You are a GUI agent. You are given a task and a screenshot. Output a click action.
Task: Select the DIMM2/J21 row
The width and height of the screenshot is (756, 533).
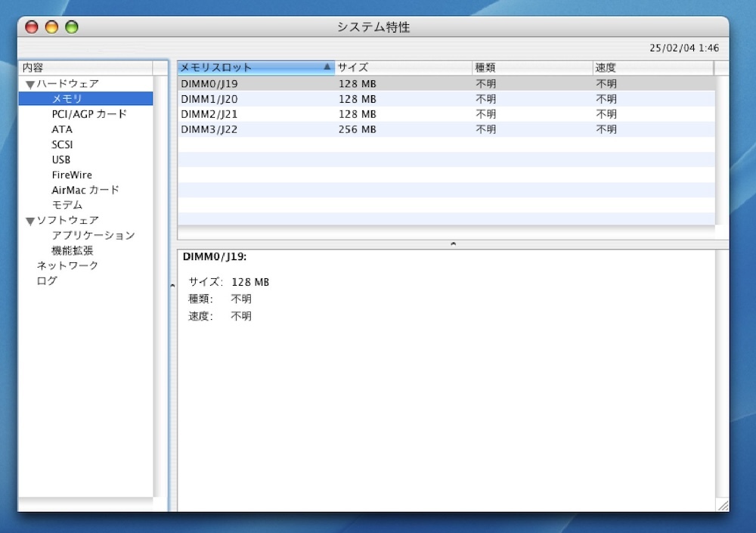coord(446,114)
